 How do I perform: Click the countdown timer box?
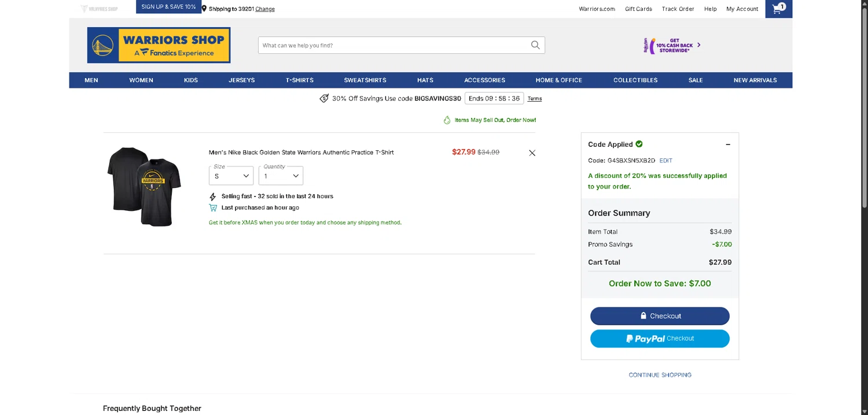494,98
